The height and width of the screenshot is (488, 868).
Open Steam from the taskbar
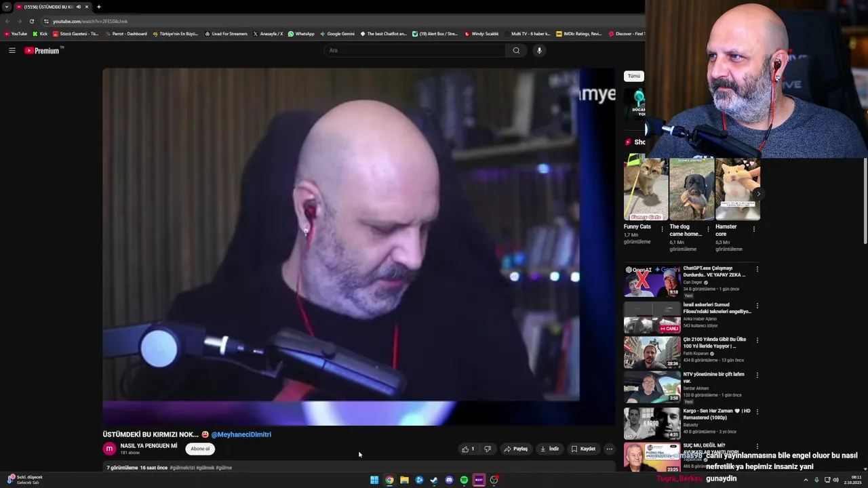point(434,480)
